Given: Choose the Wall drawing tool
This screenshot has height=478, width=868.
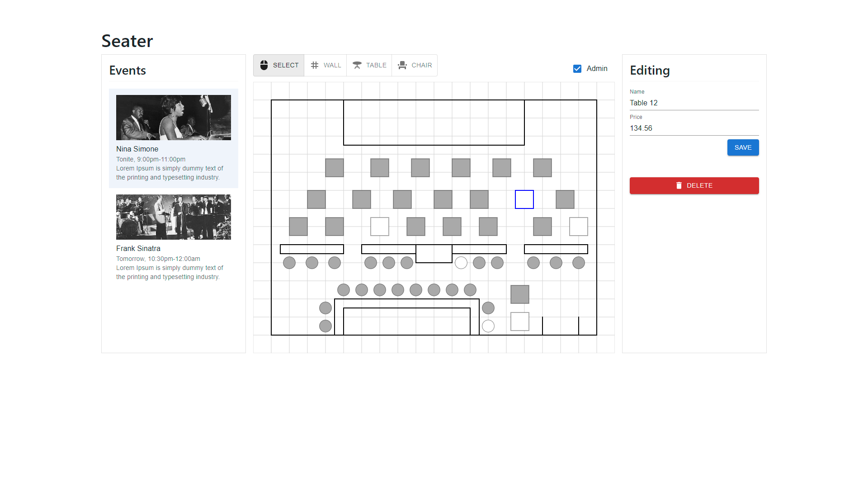Looking at the screenshot, I should click(x=325, y=65).
